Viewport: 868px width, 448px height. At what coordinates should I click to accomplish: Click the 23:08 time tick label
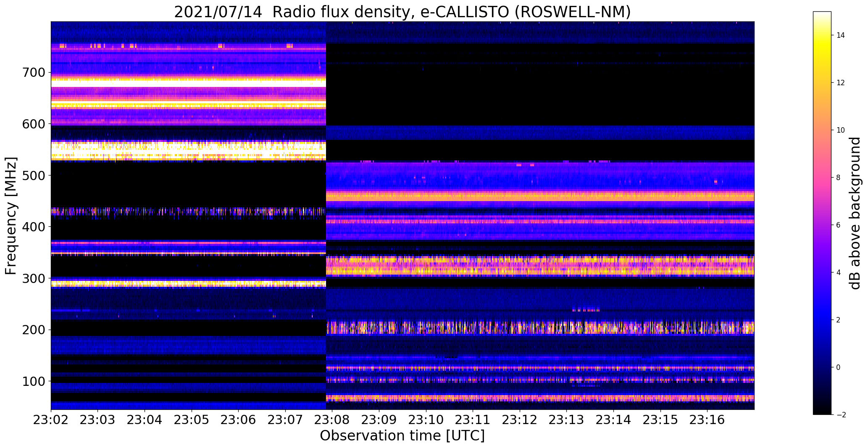[x=332, y=420]
